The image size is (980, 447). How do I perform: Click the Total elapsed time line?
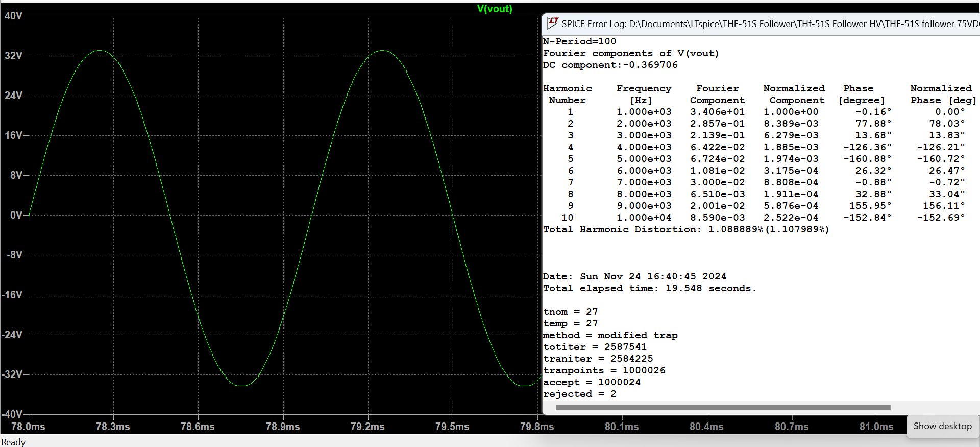(x=649, y=288)
